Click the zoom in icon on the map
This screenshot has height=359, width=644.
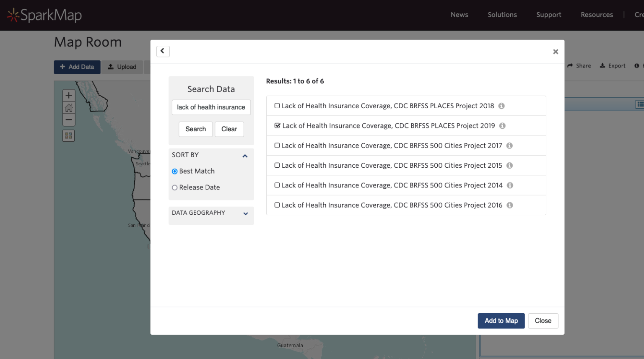tap(68, 95)
